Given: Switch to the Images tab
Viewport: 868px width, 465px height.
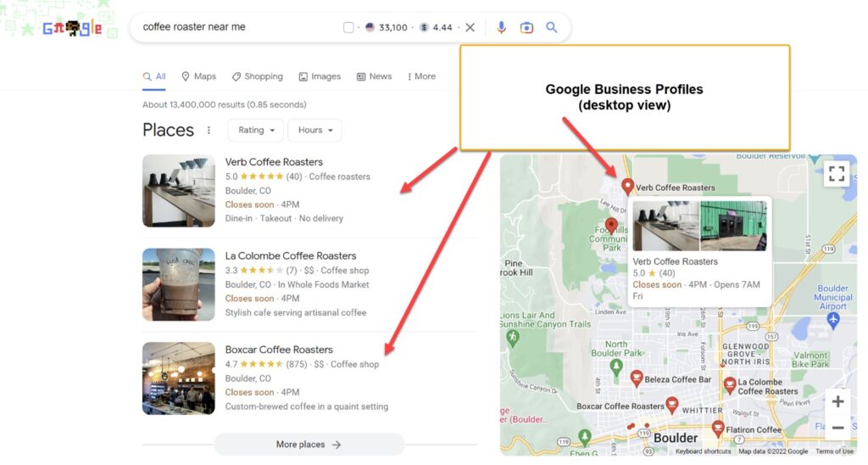Looking at the screenshot, I should coord(320,76).
